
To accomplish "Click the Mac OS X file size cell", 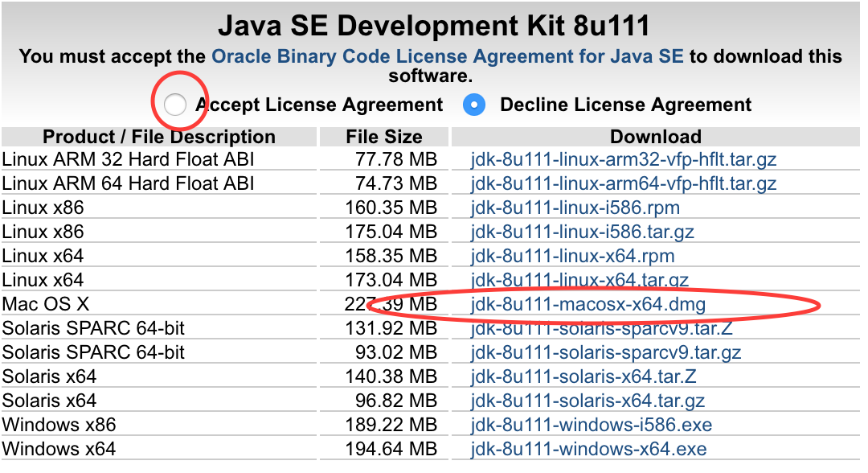I will coord(384,304).
